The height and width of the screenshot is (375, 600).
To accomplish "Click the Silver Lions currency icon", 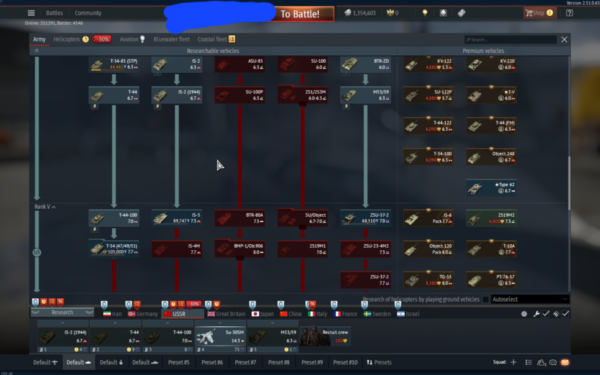I will (x=347, y=13).
